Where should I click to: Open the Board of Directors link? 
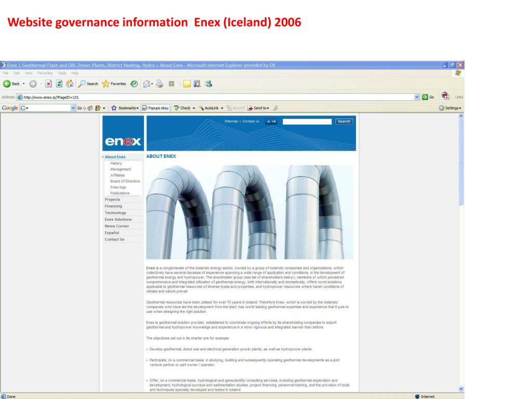pyautogui.click(x=125, y=181)
